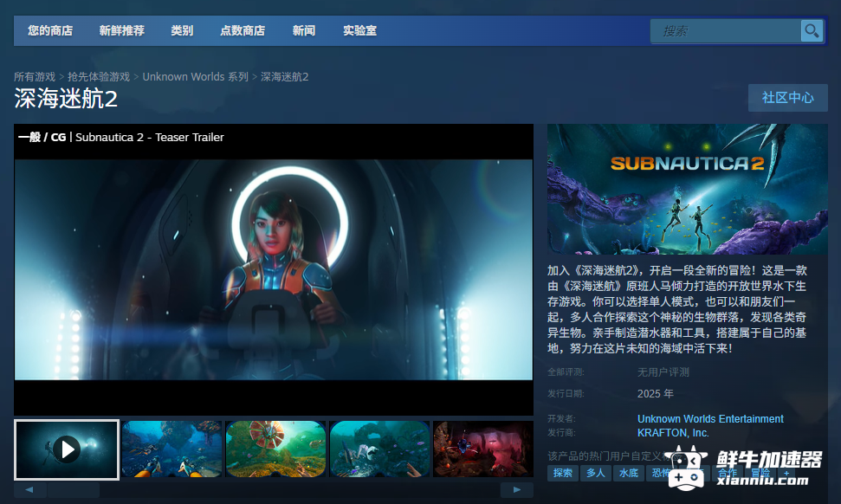Click the 发行商 label
This screenshot has height=504, width=841.
point(561,433)
